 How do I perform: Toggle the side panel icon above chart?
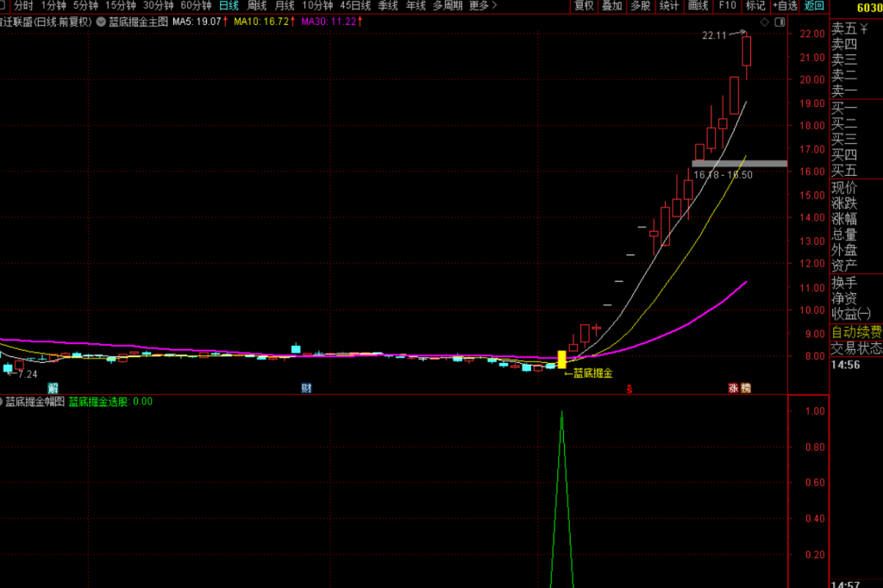click(780, 22)
